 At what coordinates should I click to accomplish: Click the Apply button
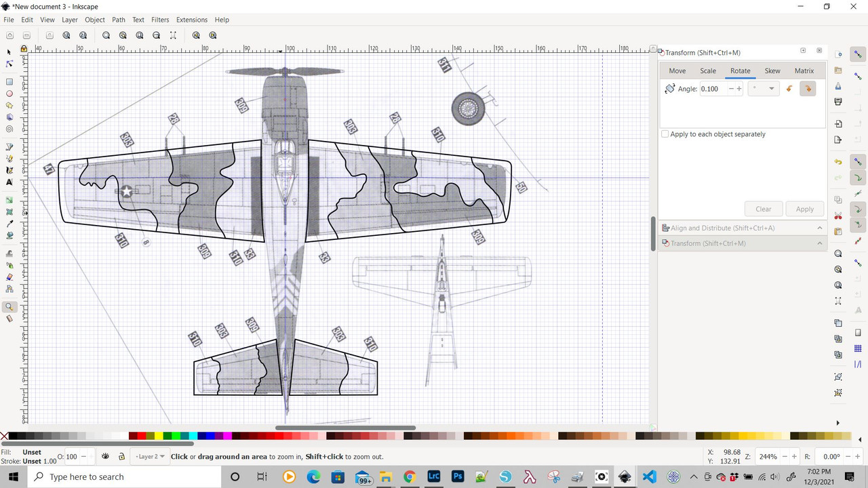point(805,209)
